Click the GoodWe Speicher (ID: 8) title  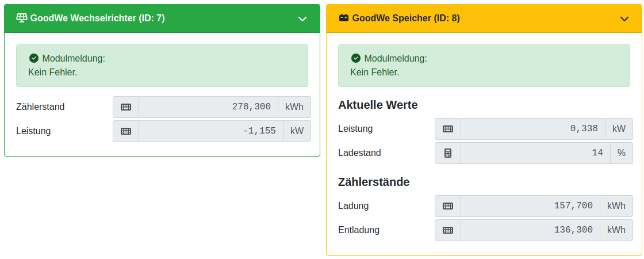[406, 18]
